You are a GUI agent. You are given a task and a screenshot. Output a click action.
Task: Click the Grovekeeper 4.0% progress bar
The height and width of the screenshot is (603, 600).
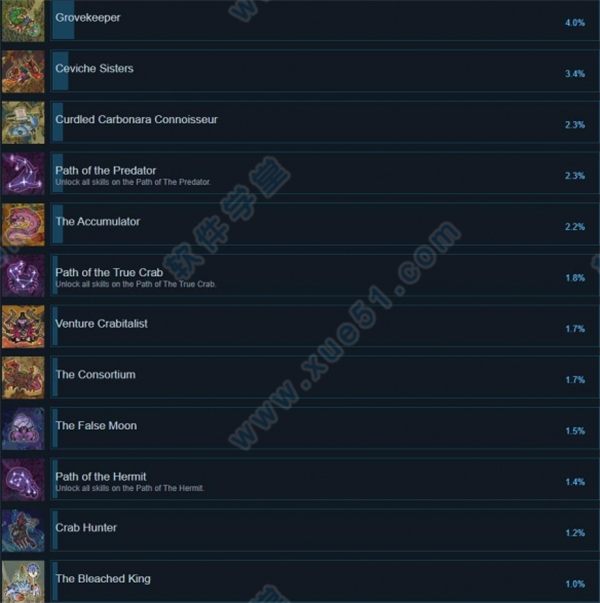coord(63,19)
